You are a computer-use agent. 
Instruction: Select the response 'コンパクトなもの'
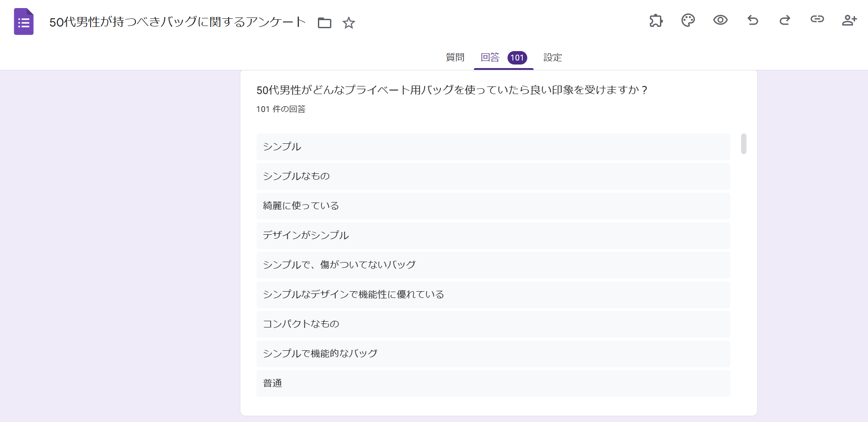click(x=493, y=324)
